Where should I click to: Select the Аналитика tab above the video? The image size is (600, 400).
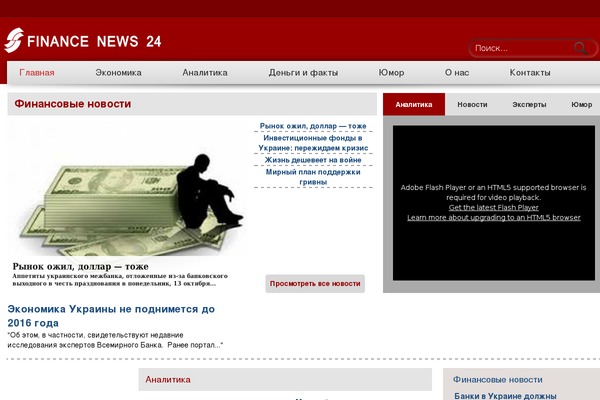click(x=414, y=104)
